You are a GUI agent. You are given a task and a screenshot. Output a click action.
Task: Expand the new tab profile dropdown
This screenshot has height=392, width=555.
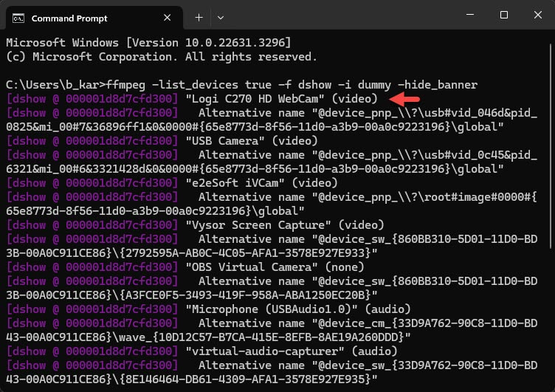(221, 18)
